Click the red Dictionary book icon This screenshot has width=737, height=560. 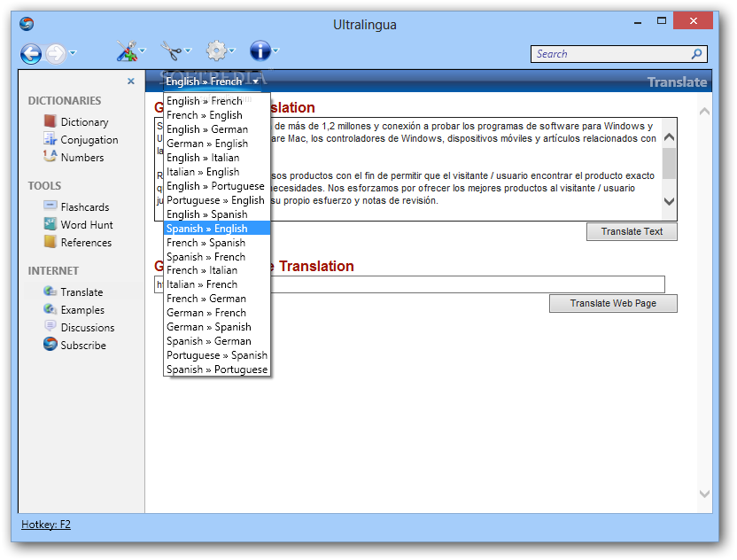[x=50, y=121]
